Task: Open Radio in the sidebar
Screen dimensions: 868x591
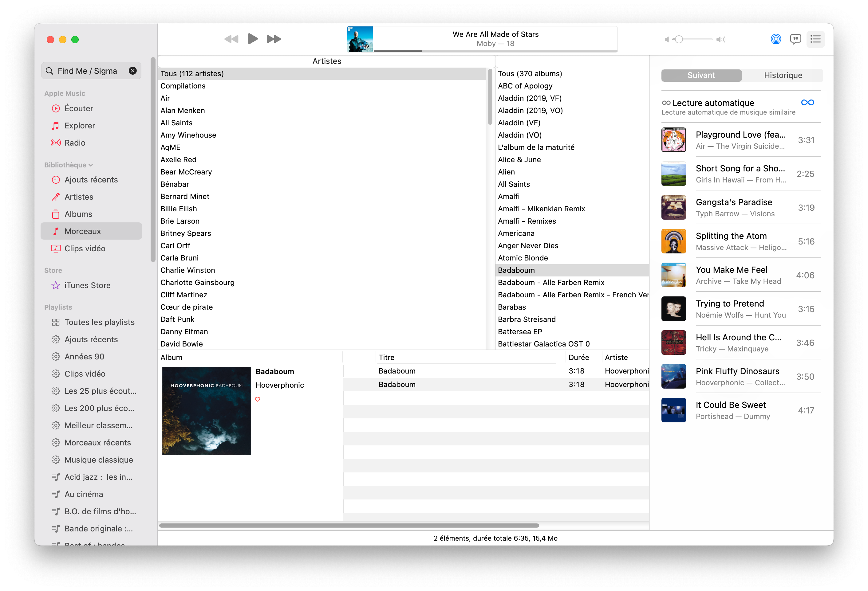Action: [x=91, y=143]
